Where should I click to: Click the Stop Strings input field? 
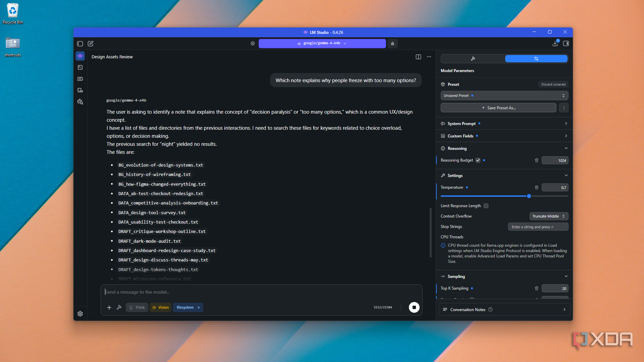coord(538,227)
